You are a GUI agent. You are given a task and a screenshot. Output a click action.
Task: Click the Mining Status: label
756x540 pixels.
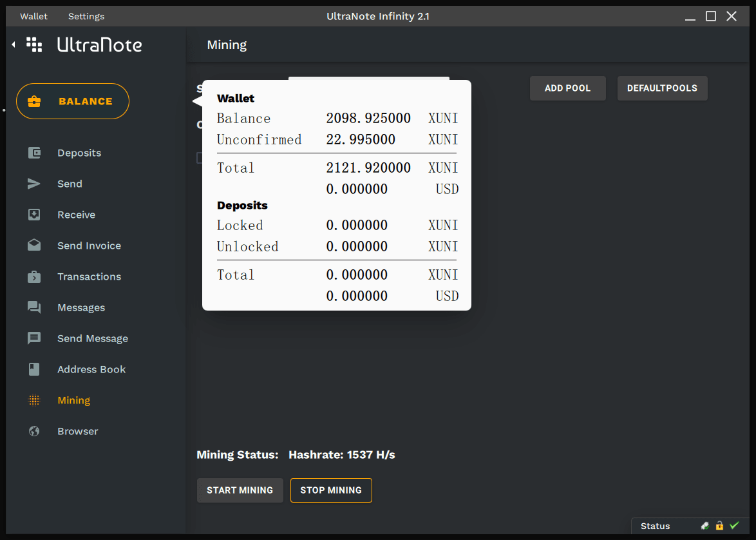[238, 455]
